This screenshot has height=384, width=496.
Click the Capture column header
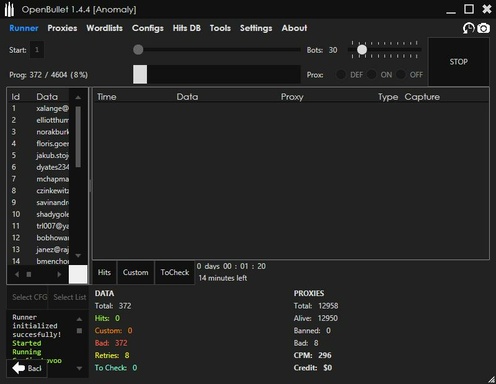[x=422, y=97]
